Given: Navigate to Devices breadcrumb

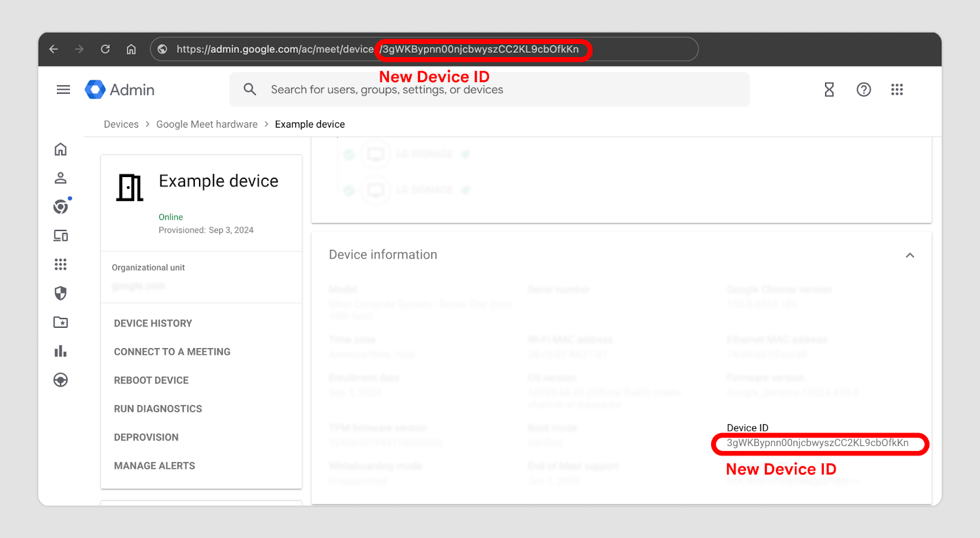Looking at the screenshot, I should click(x=121, y=124).
